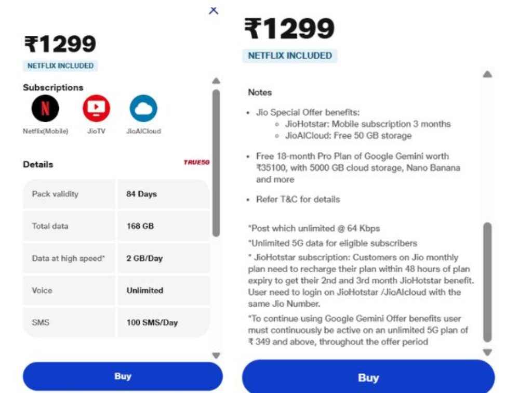Click Buy under the Notes panel
Screen dimensions: 532x393
pos(369,377)
